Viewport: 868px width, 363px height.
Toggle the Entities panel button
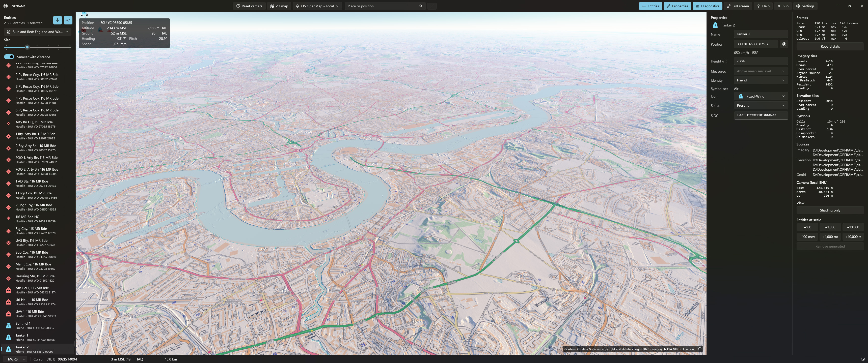650,6
